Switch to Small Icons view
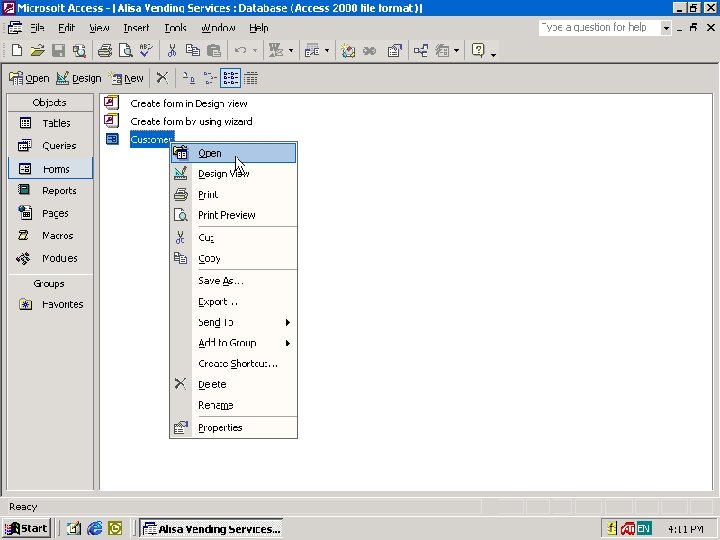 209,78
